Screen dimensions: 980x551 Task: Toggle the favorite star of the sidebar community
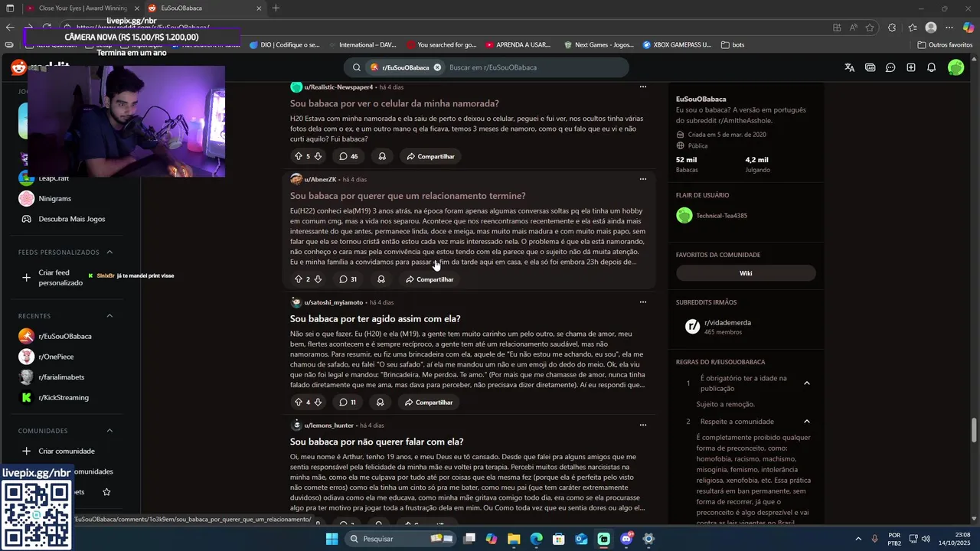coord(106,492)
